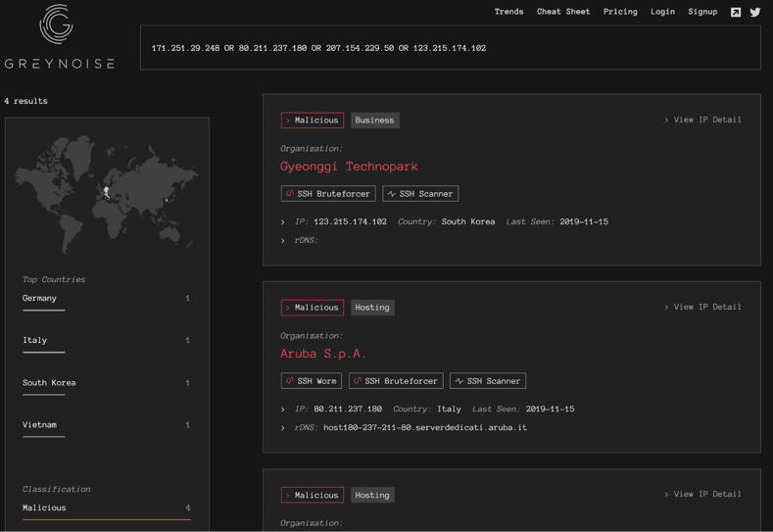Open the Cheat Sheet page

point(563,12)
